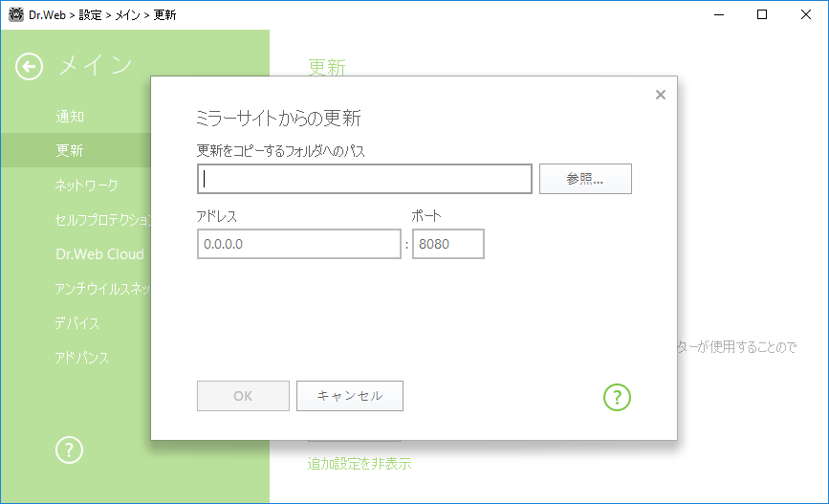This screenshot has height=504, width=829.
Task: Close the mirror update dialog
Action: [661, 95]
